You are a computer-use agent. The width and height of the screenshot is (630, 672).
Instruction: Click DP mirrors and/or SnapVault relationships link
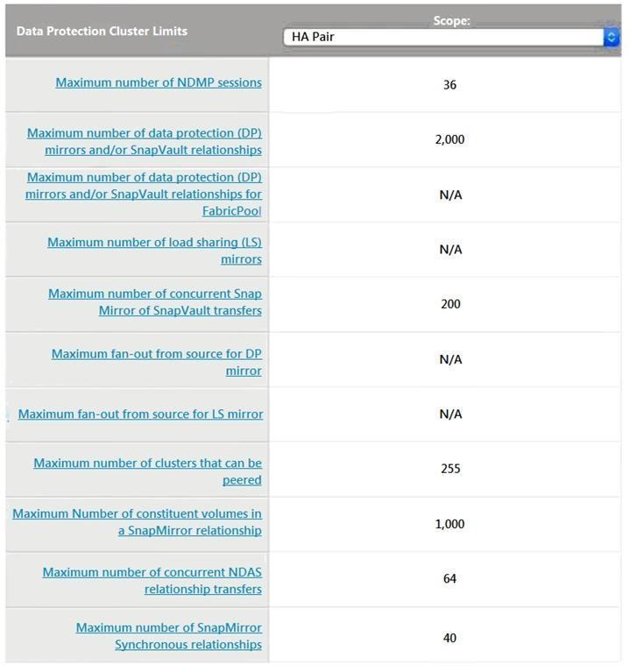click(145, 141)
